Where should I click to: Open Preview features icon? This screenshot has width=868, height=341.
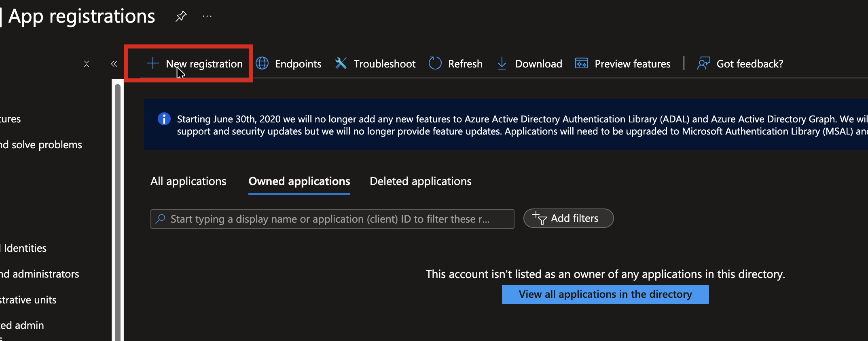581,63
